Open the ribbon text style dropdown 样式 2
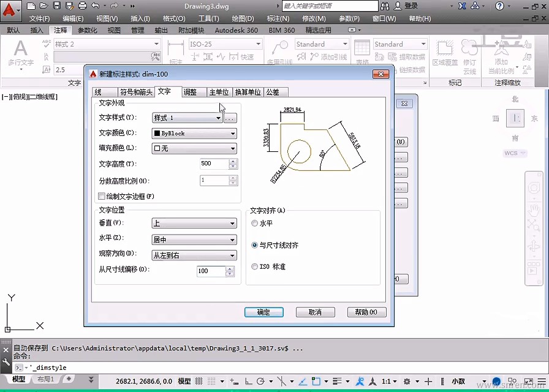549x392 pixels. [107, 44]
